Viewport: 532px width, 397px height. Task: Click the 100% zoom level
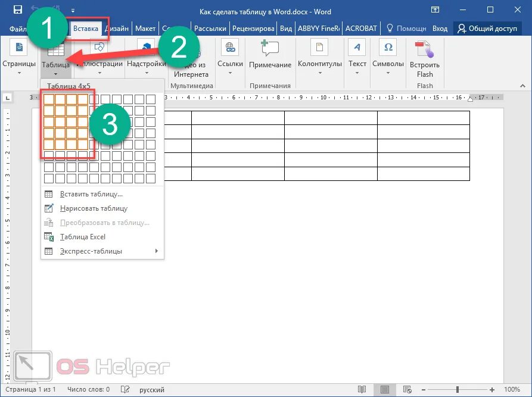(512, 389)
